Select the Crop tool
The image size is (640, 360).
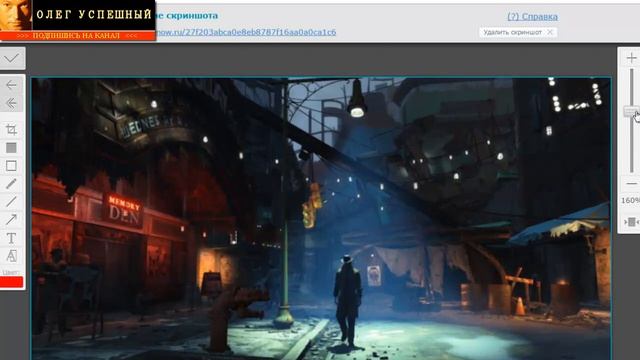(x=11, y=130)
